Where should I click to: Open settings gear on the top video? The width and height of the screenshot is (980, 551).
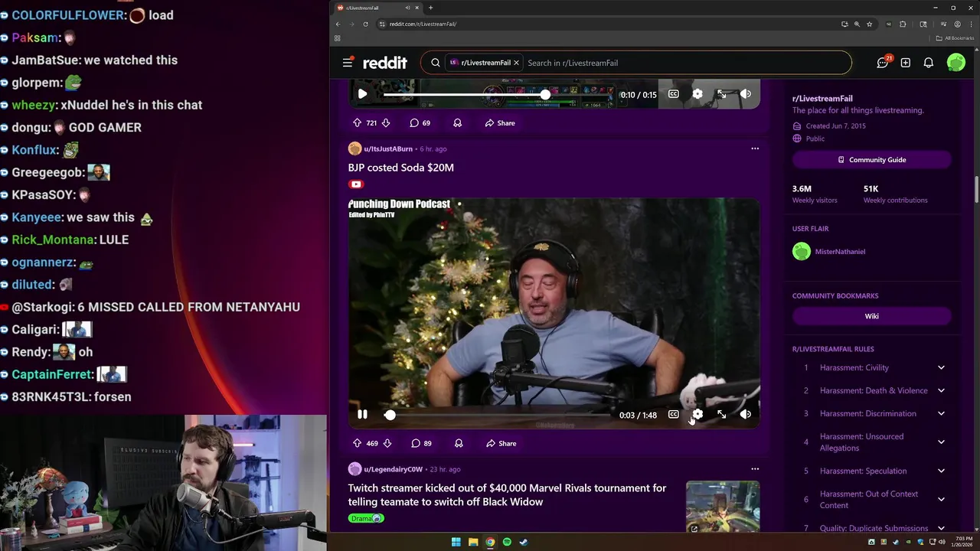697,94
